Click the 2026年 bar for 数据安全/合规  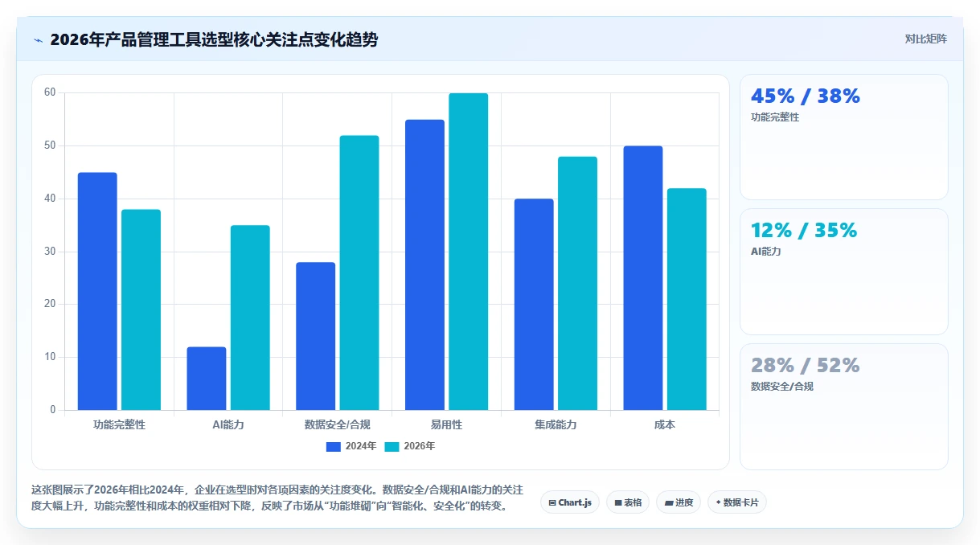click(359, 272)
